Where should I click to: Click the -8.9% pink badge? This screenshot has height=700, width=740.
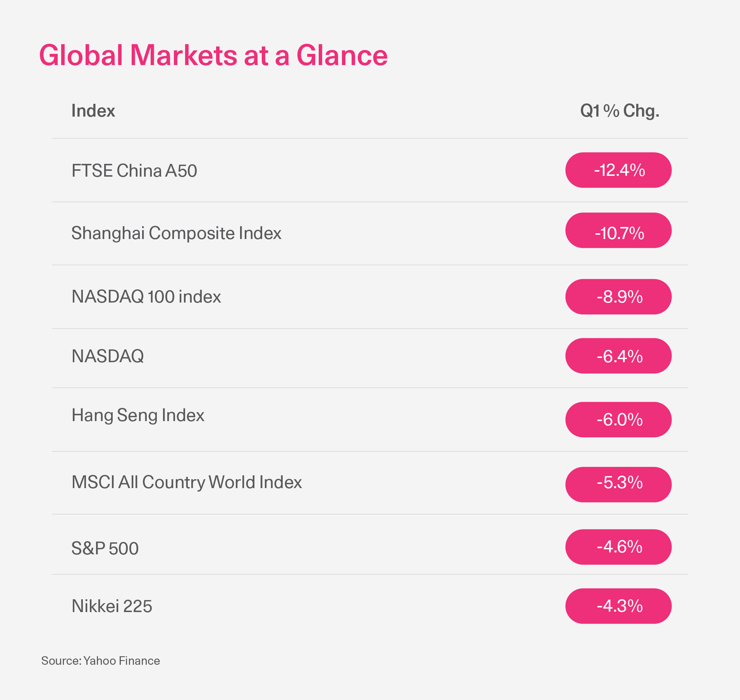coord(618,297)
